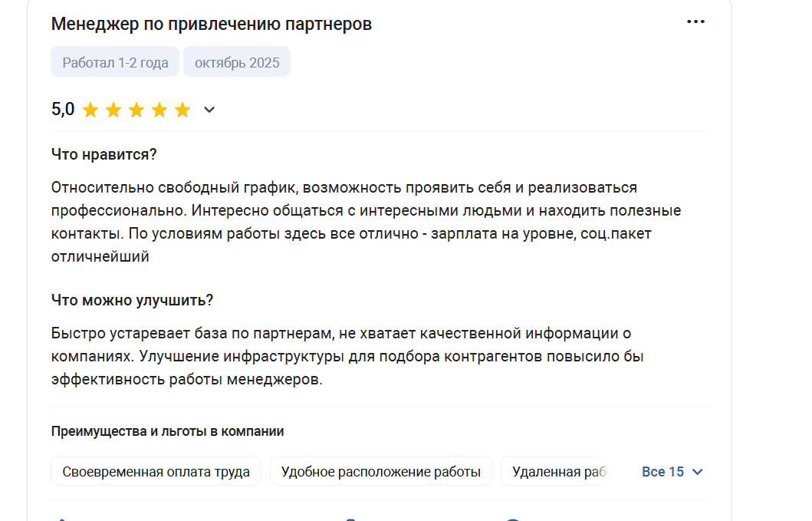Select "Удобное расположение работы" benefit chip

pyautogui.click(x=381, y=472)
